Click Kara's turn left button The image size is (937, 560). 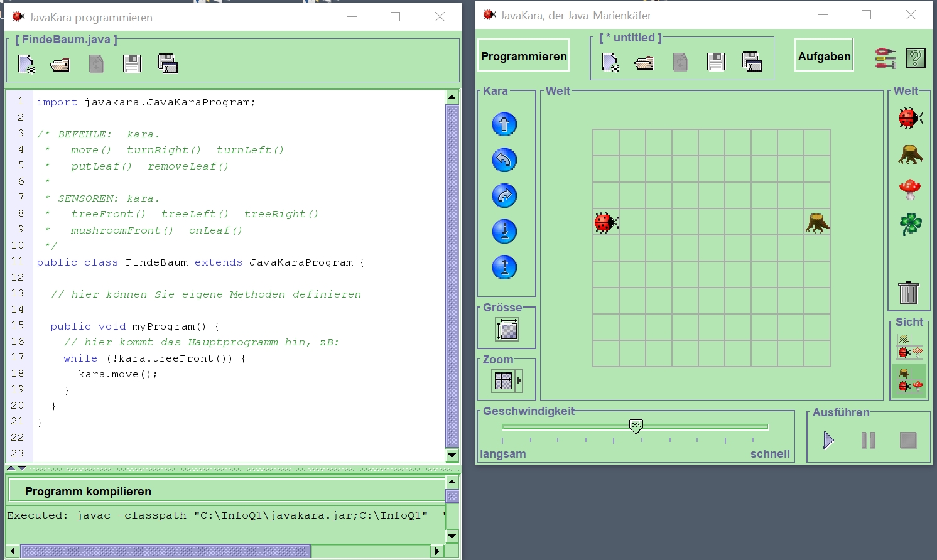point(504,160)
